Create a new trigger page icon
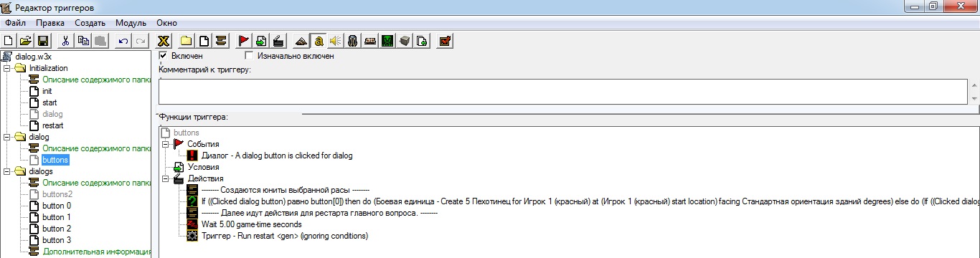980x258 pixels. click(x=204, y=41)
